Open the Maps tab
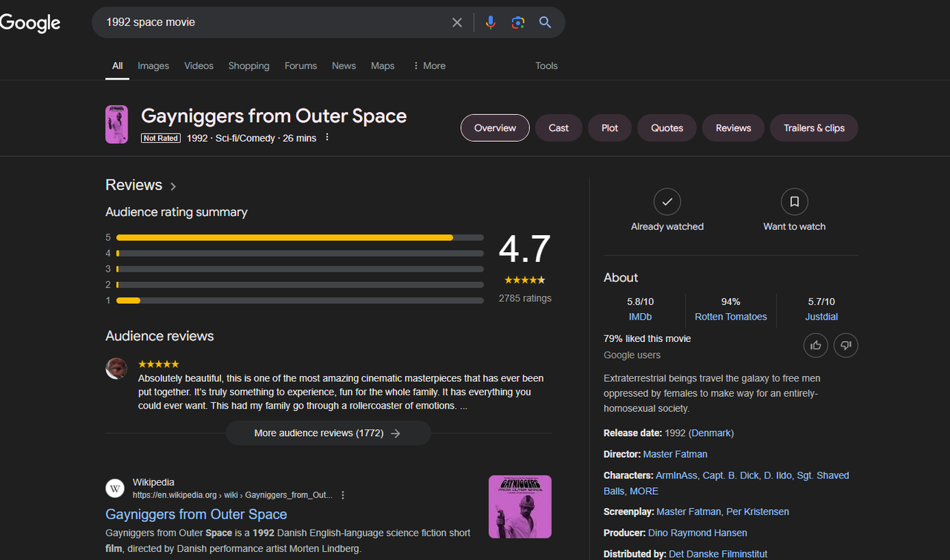Viewport: 950px width, 560px height. pyautogui.click(x=382, y=66)
